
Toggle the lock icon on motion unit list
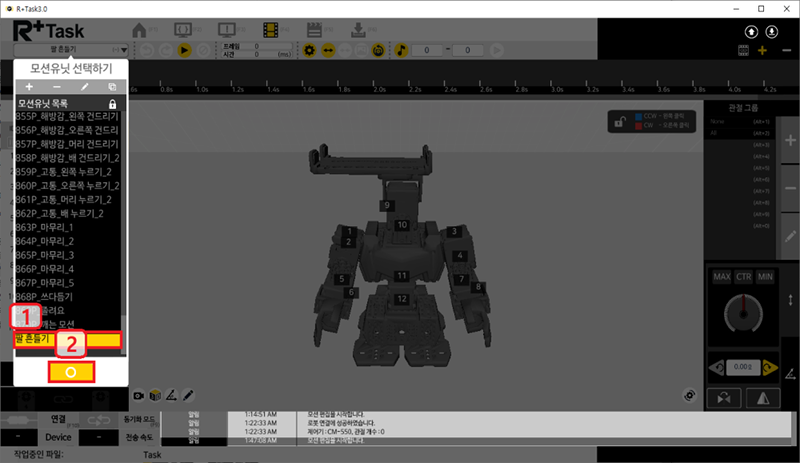coord(112,104)
